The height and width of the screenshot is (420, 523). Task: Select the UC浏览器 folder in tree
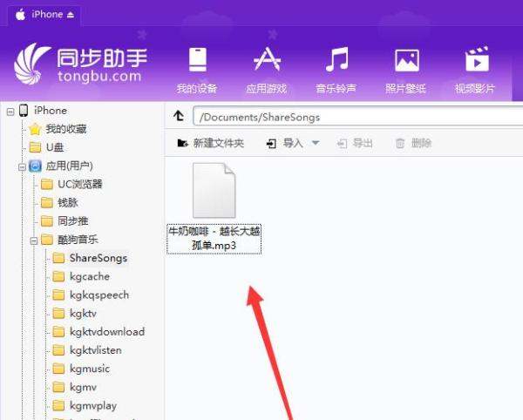click(79, 184)
